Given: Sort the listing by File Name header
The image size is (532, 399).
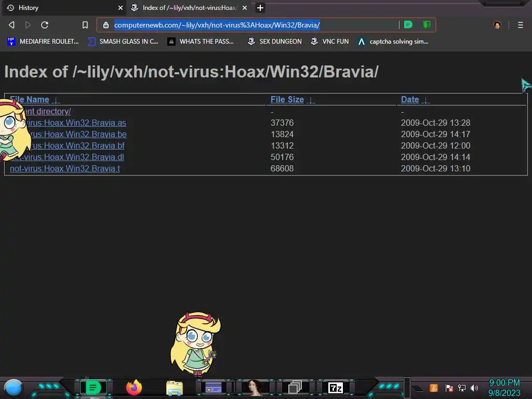Looking at the screenshot, I should pos(30,99).
